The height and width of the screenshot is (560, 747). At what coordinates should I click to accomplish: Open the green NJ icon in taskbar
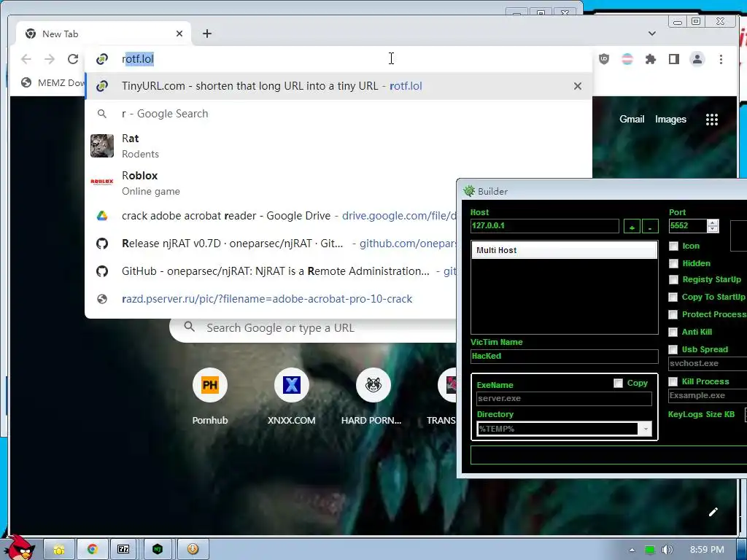pos(158,550)
